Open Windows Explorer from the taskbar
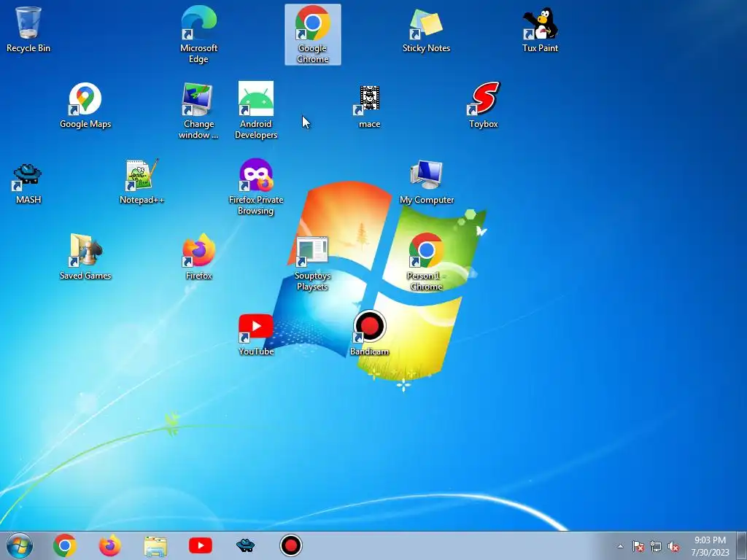Image resolution: width=747 pixels, height=560 pixels. tap(155, 545)
